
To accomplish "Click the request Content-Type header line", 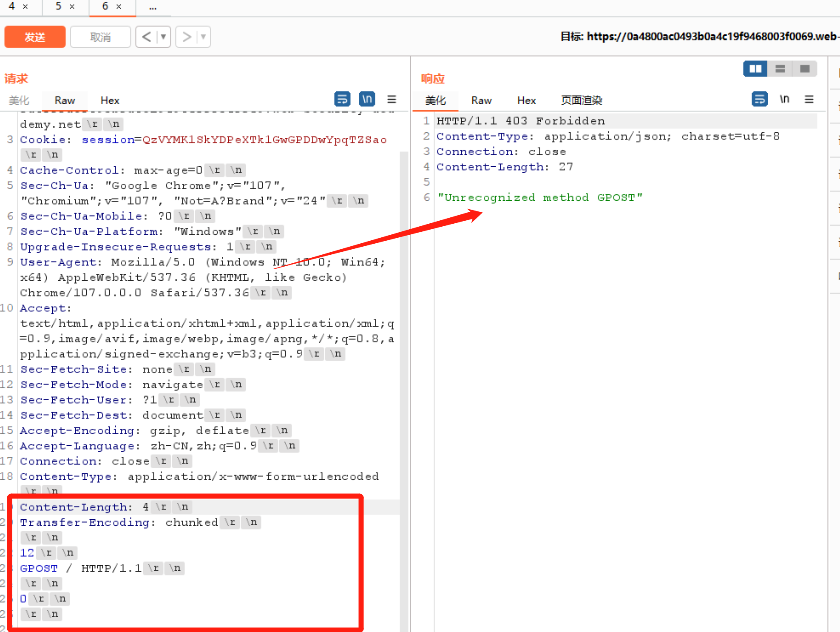I will coord(199,476).
